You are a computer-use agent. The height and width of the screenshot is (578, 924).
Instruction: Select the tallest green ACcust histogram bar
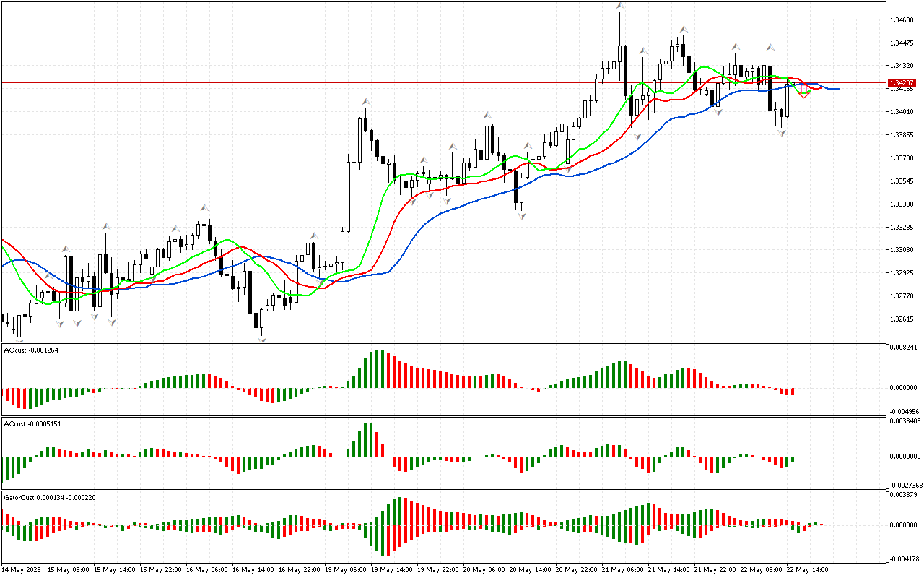368,439
